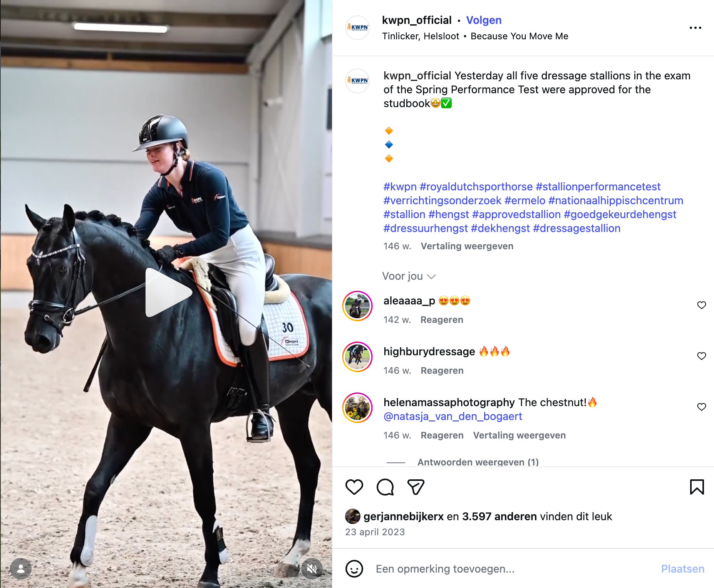The image size is (714, 588).
Task: Expand Voor jou comment sorting dropdown
Action: [409, 276]
